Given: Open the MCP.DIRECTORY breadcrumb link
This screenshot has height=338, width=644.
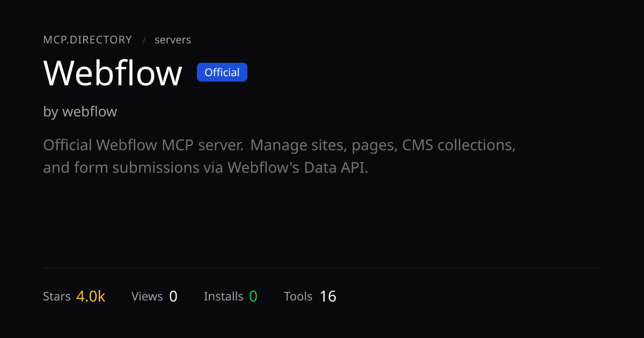Looking at the screenshot, I should tap(87, 40).
